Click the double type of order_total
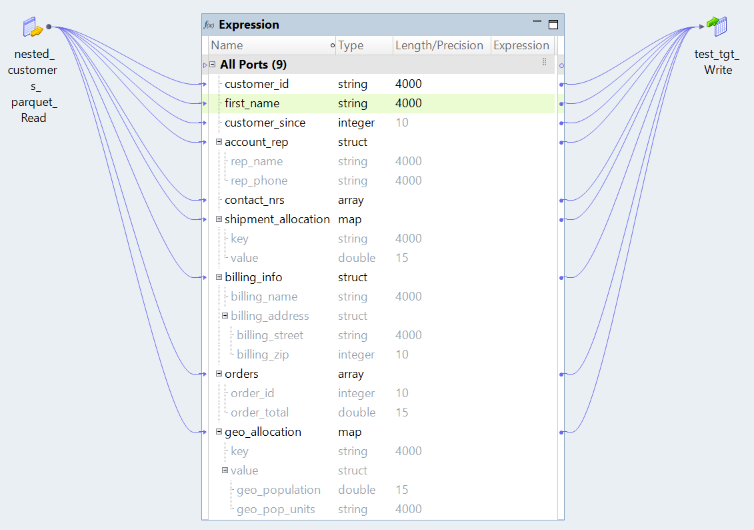Screen dimensions: 754x530 pos(356,413)
